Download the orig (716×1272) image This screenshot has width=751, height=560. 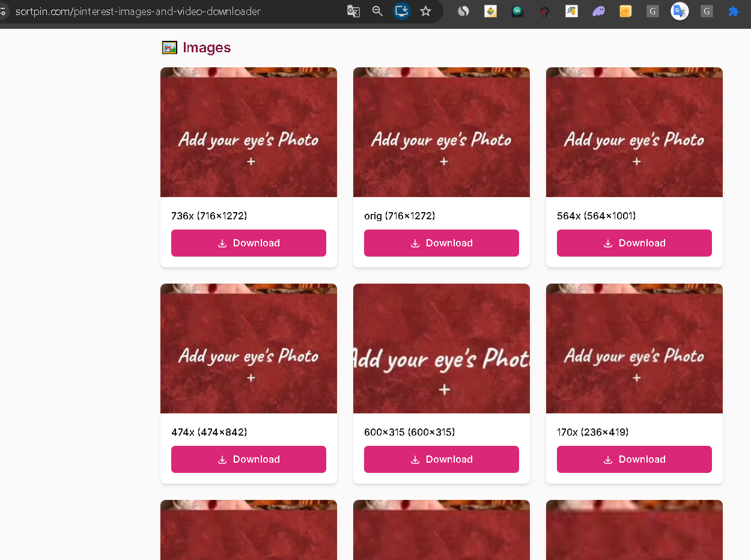coord(442,243)
